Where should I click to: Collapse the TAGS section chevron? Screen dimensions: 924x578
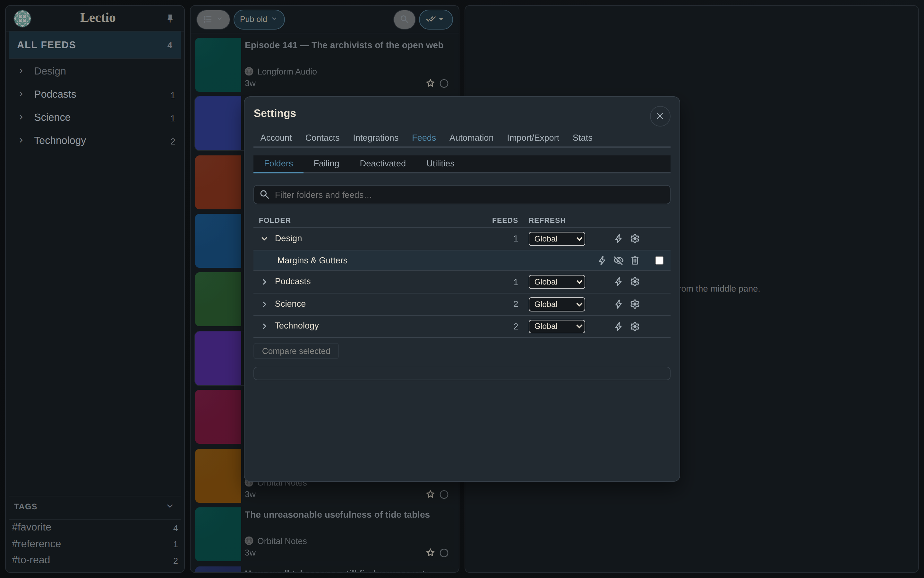click(x=170, y=506)
